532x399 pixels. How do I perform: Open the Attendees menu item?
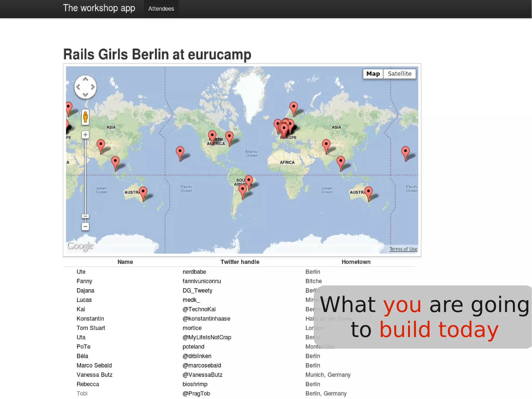pos(161,9)
